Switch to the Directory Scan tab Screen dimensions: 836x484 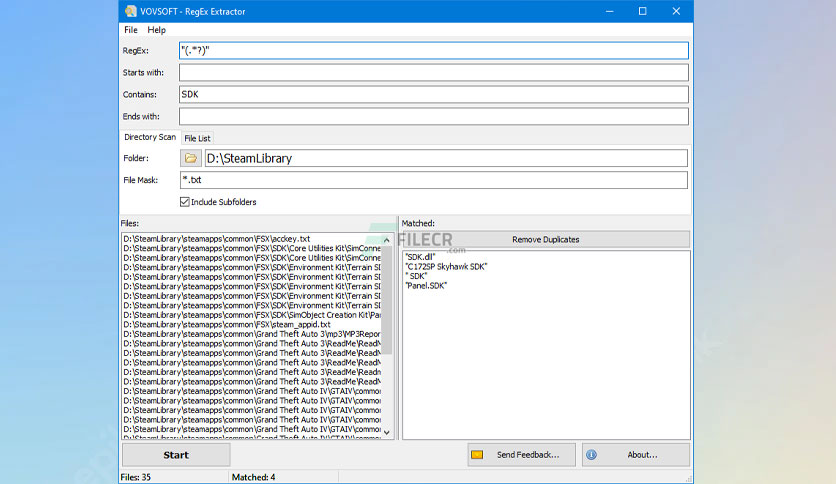150,137
